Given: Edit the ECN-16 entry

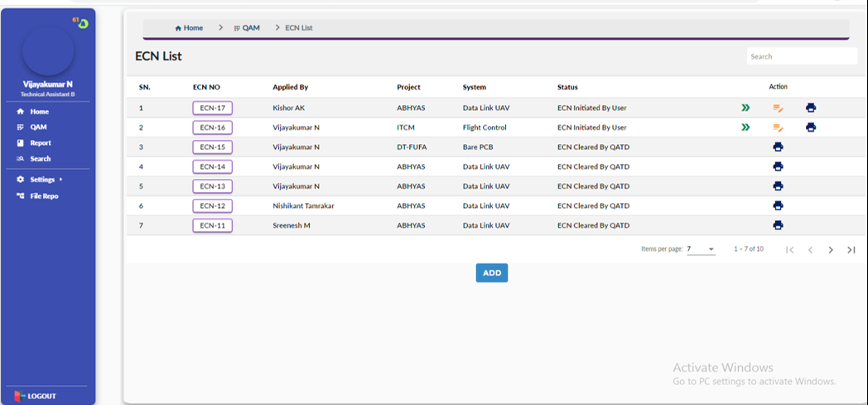Looking at the screenshot, I should point(778,128).
